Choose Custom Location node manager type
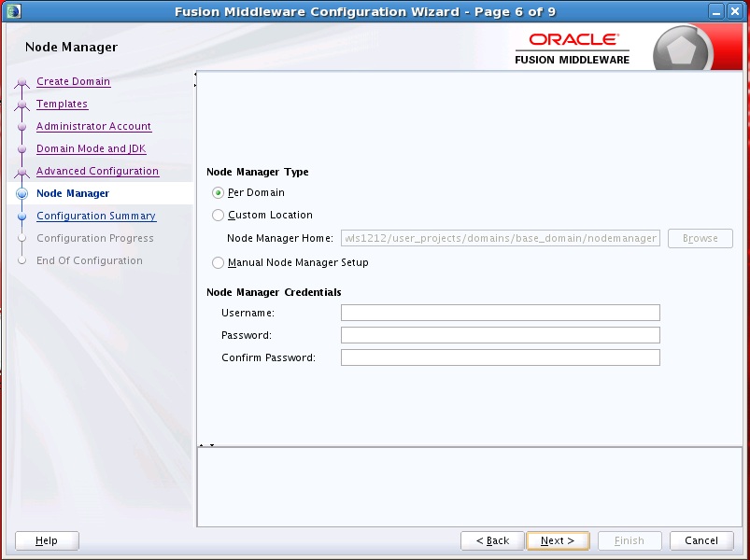 pyautogui.click(x=219, y=216)
